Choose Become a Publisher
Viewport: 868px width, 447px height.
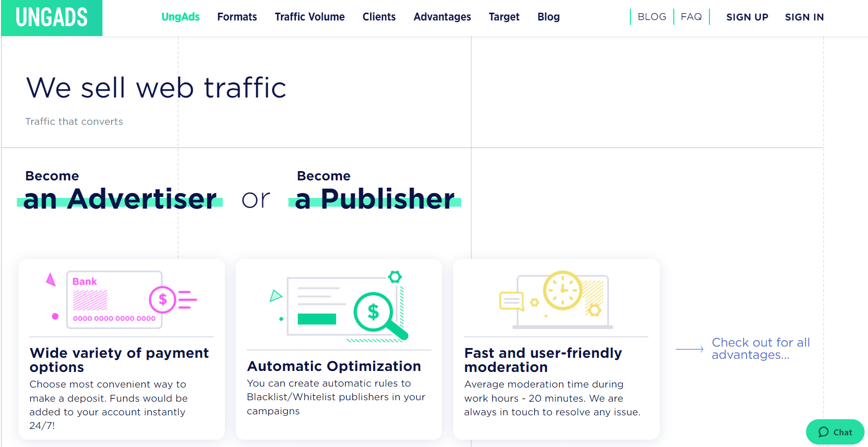(375, 191)
